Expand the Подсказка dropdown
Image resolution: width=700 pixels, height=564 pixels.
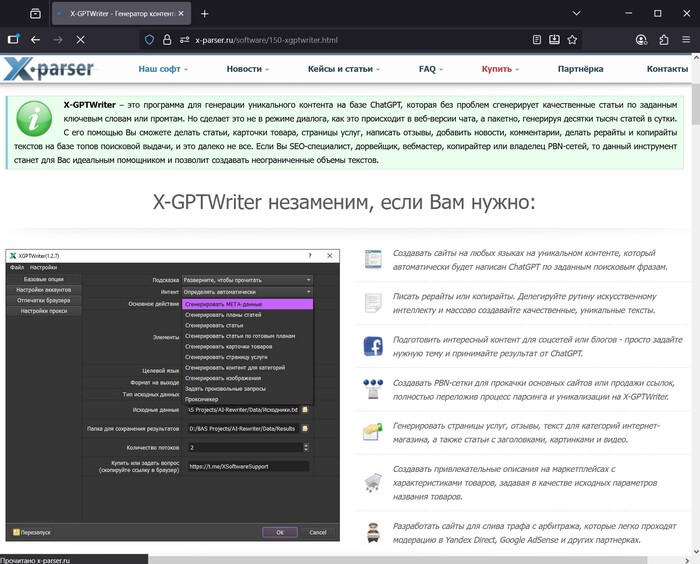pos(247,280)
